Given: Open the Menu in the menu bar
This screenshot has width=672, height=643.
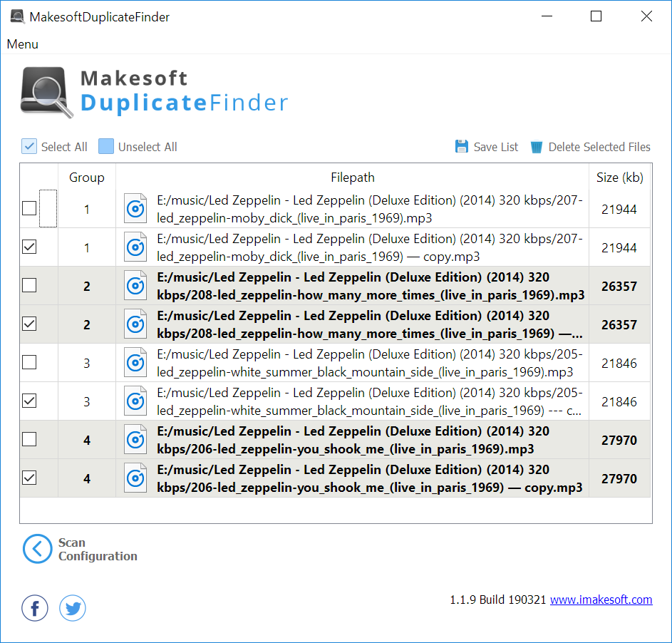Looking at the screenshot, I should pos(23,44).
